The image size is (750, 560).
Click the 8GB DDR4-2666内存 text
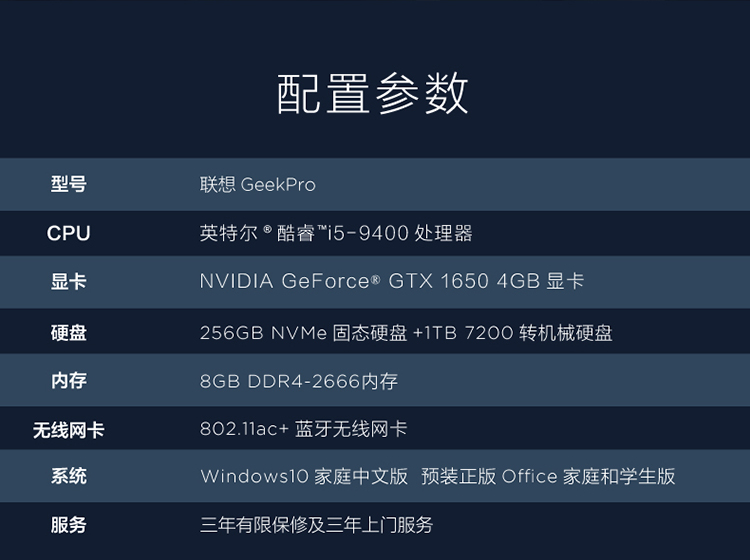coord(298,381)
